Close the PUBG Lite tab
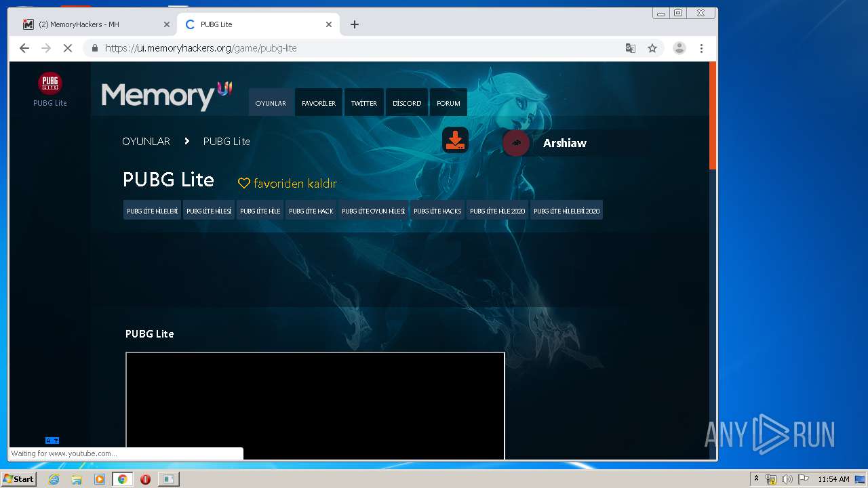The image size is (868, 488). tap(329, 24)
